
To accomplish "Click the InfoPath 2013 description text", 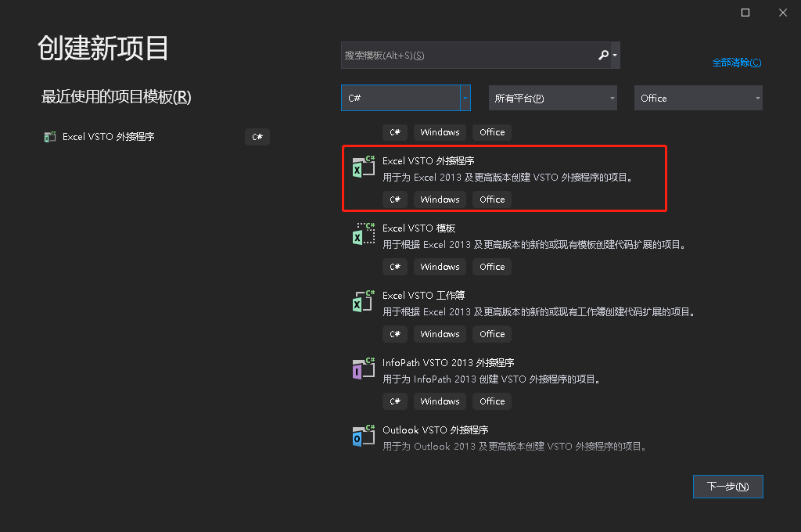I will click(x=493, y=379).
